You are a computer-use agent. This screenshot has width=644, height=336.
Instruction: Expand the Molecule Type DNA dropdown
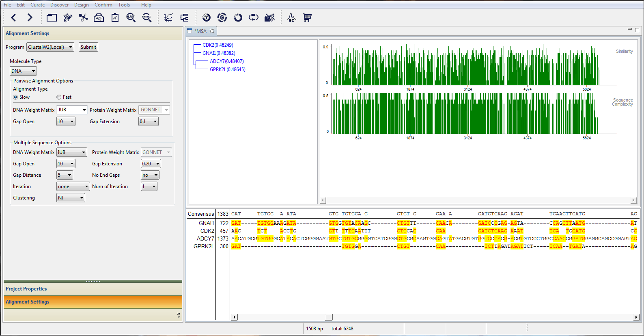coord(23,71)
